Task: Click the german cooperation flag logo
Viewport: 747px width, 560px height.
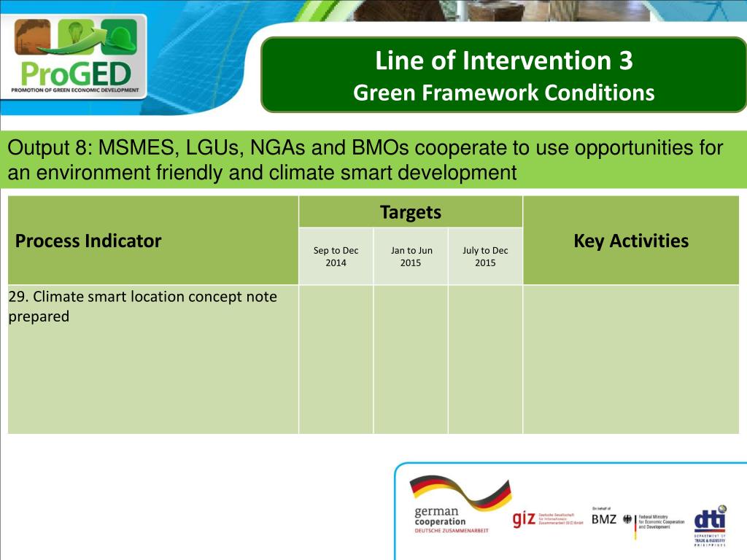Action: pyautogui.click(x=460, y=504)
